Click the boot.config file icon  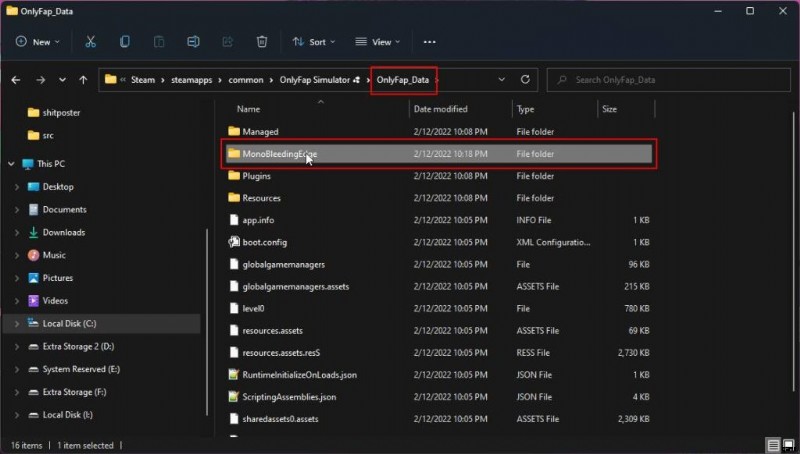(234, 242)
